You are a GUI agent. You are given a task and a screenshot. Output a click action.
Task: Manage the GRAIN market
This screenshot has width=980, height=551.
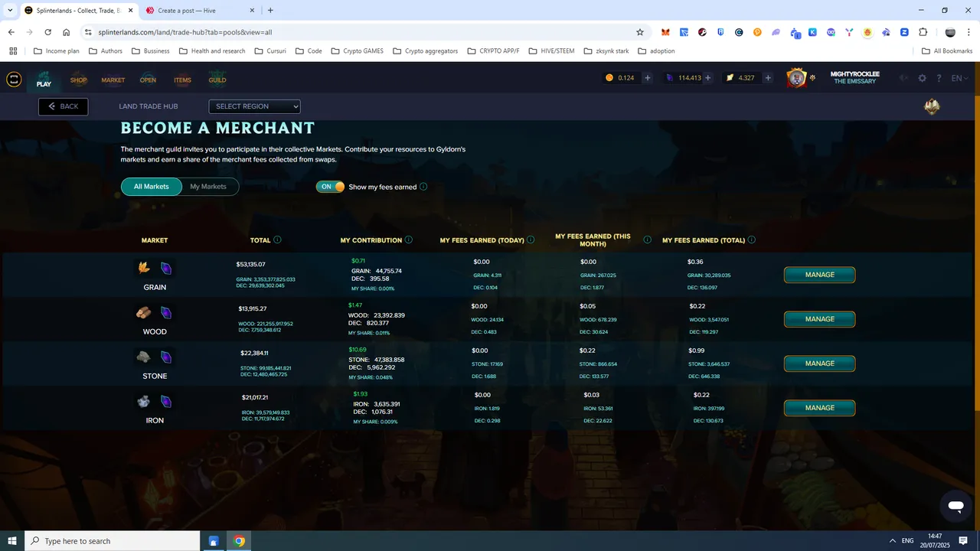click(819, 275)
